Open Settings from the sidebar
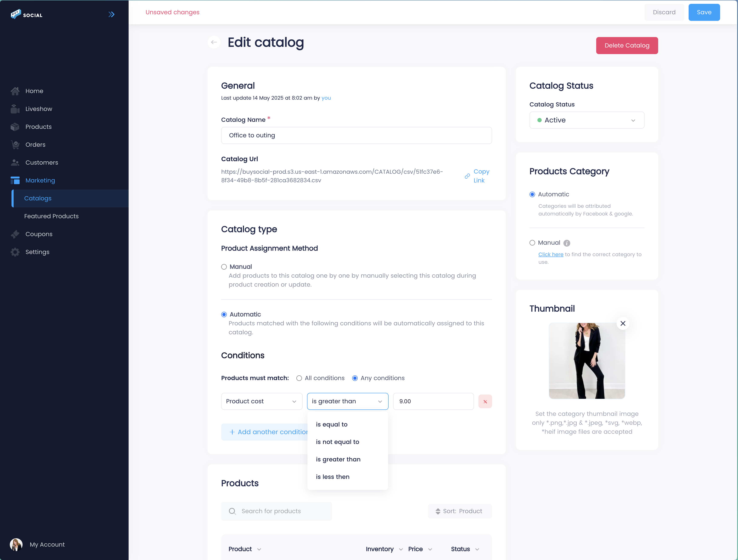 pyautogui.click(x=37, y=252)
